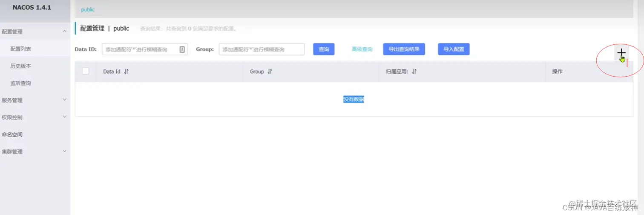Select the public namespace tab
Screen dimensions: 644x215
tap(88, 9)
